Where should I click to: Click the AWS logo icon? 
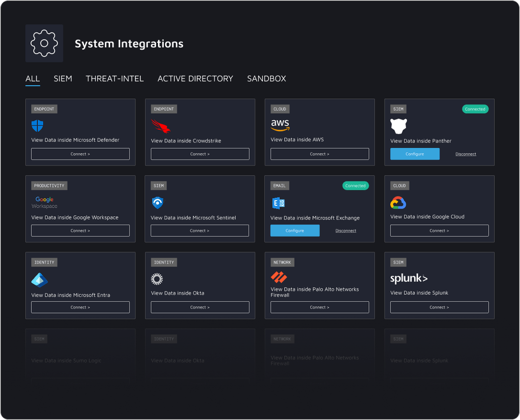(x=280, y=125)
